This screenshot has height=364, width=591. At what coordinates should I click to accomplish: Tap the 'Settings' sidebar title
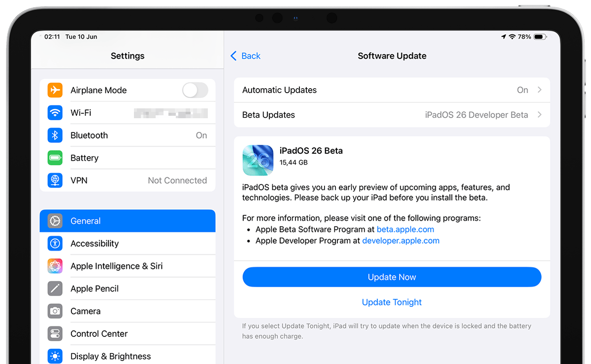point(128,56)
